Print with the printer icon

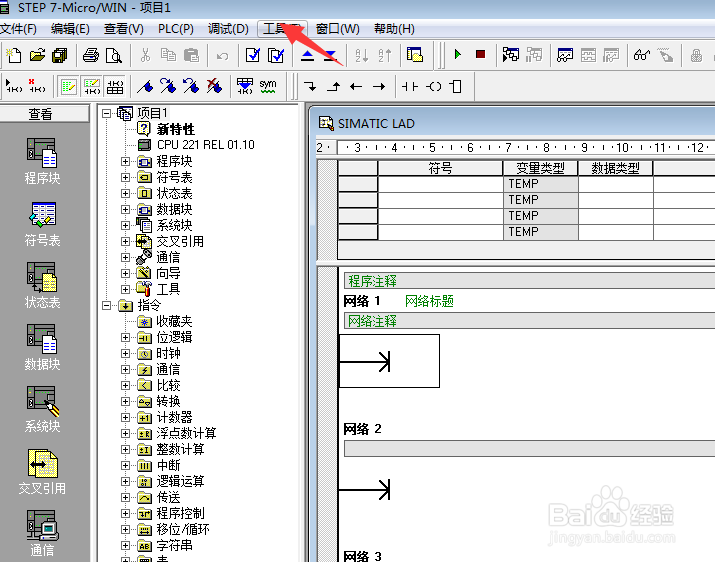pyautogui.click(x=91, y=55)
